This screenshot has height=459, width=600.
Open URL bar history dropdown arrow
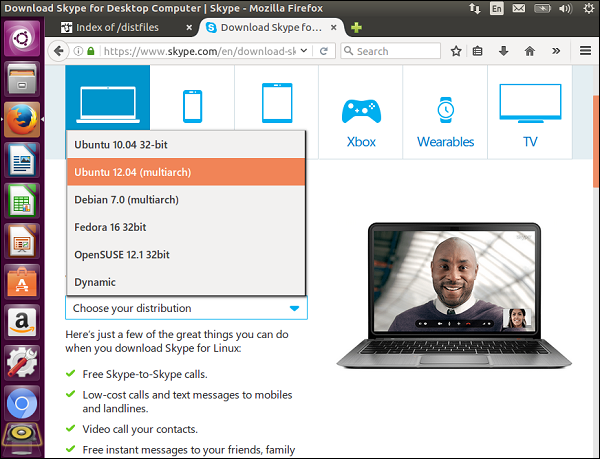tap(304, 50)
